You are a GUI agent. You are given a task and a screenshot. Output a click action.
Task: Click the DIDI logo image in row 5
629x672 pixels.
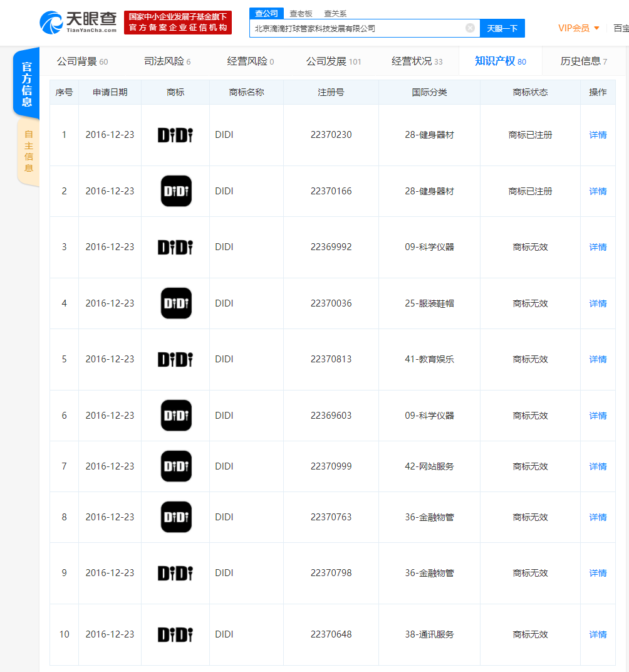pos(175,359)
